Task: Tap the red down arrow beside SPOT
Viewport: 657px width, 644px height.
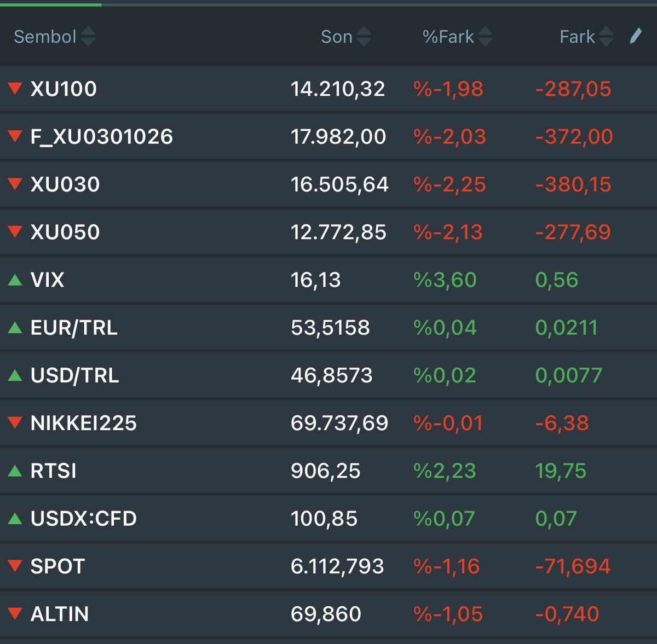Action: tap(15, 566)
